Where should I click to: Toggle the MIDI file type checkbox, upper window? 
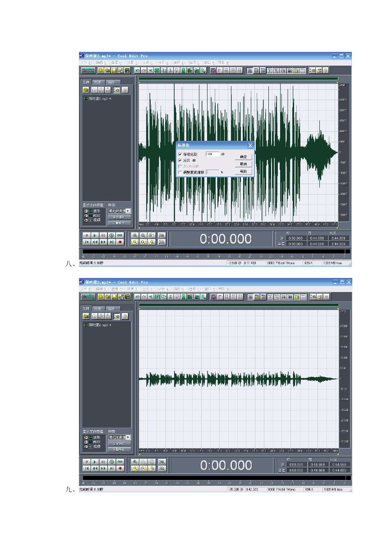point(85,215)
